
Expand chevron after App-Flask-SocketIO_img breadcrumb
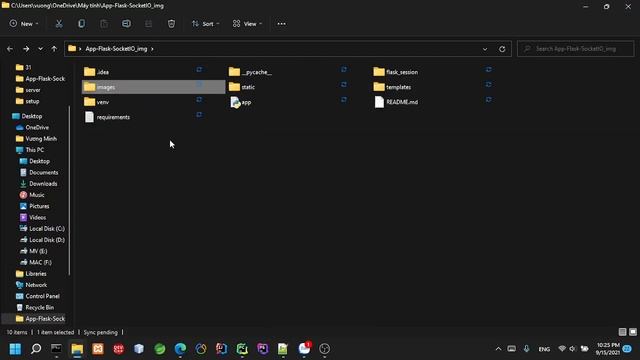[152, 49]
